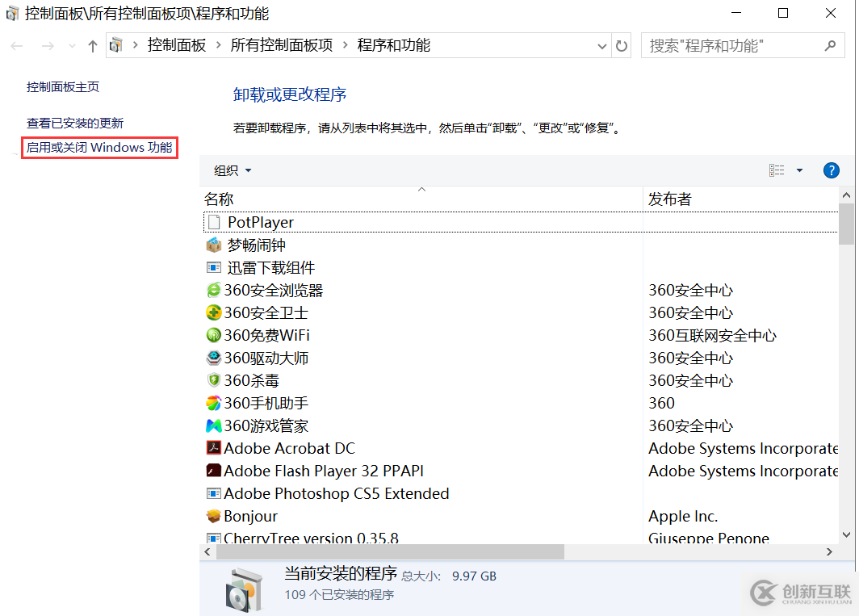Expand the view options dropdown arrow

[800, 170]
